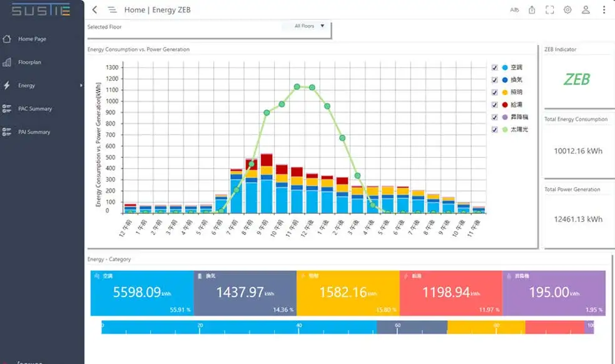
Task: Enter fullscreen mode via top bar icon
Action: click(x=550, y=9)
